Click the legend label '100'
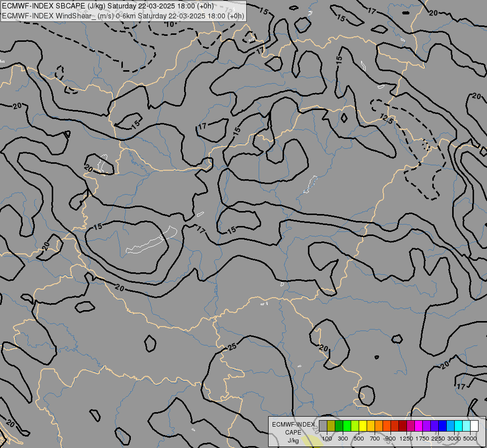 coord(327,439)
